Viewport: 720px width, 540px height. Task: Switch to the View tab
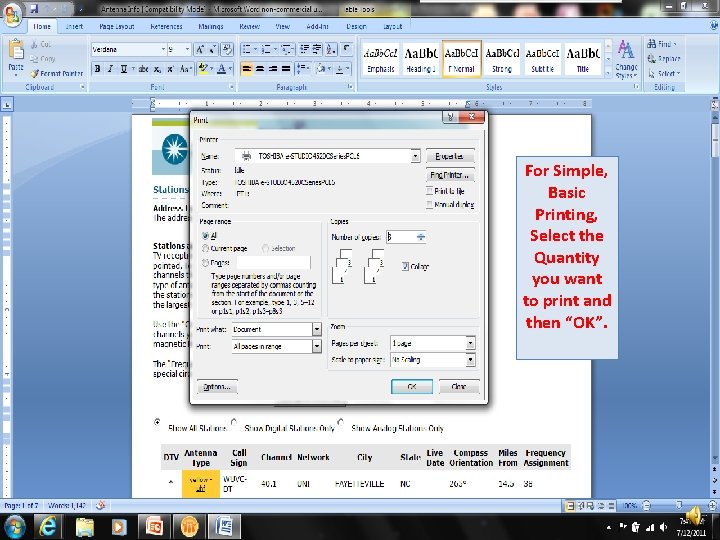pos(282,27)
